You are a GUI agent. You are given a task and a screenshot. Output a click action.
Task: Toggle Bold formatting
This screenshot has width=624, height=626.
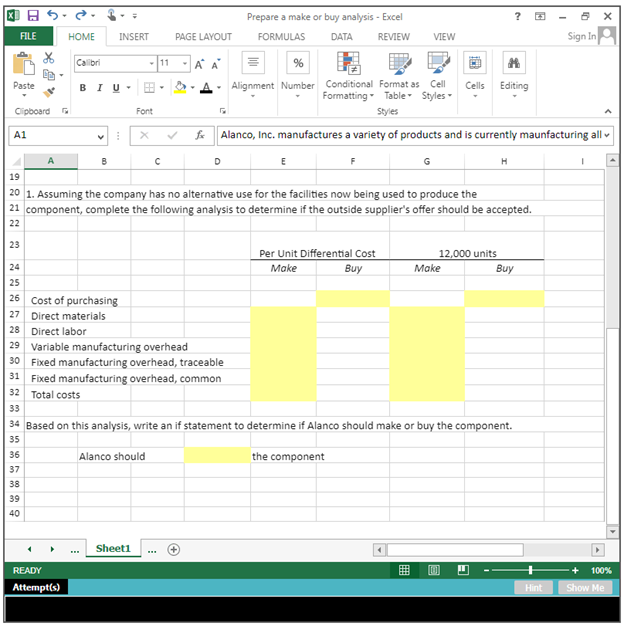pyautogui.click(x=84, y=87)
